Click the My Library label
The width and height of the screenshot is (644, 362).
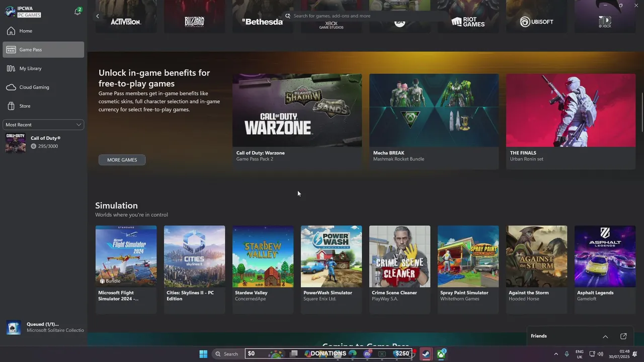coord(30,68)
